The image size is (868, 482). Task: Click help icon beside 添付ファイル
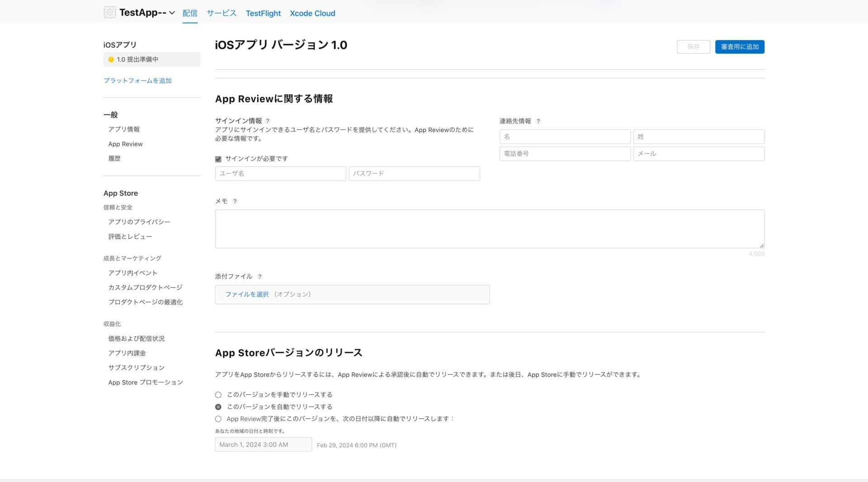[x=259, y=277]
